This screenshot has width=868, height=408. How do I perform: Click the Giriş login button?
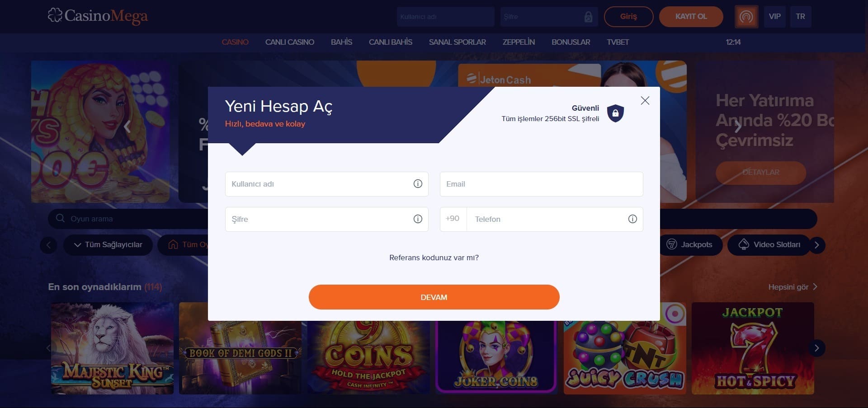pyautogui.click(x=628, y=17)
